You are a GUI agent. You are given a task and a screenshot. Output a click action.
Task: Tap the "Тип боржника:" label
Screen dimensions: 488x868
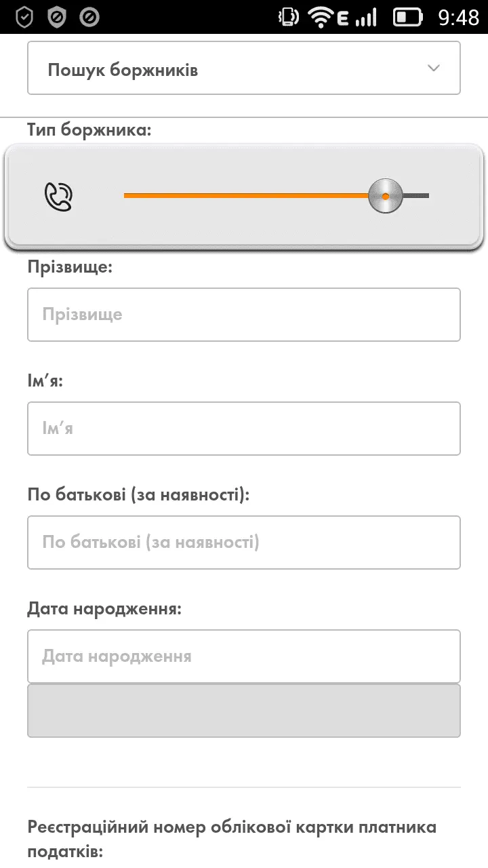[x=89, y=130]
